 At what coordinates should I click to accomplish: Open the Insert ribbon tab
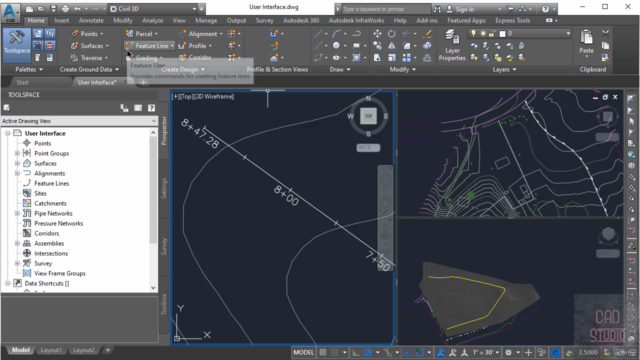61,20
